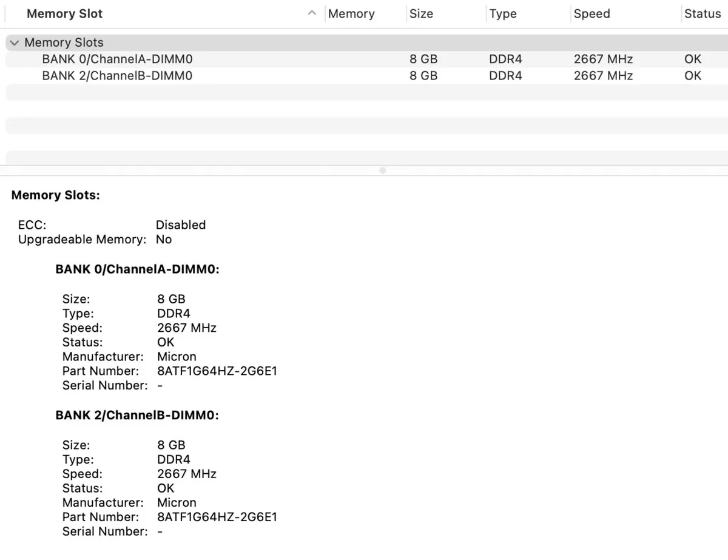
Task: Collapse the Memory Slots group
Action: click(14, 42)
